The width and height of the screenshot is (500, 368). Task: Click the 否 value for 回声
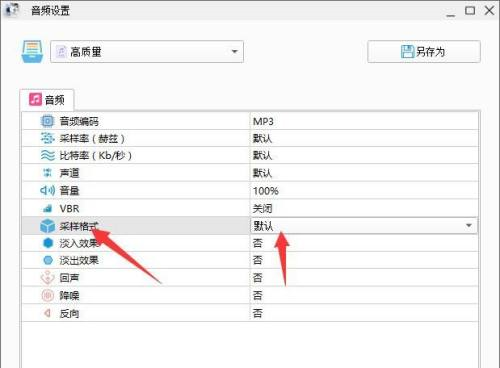coord(257,278)
